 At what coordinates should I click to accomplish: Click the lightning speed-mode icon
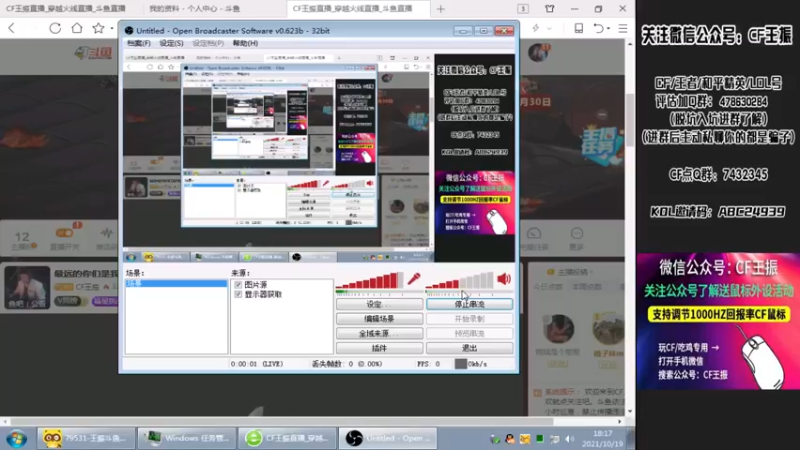536,28
